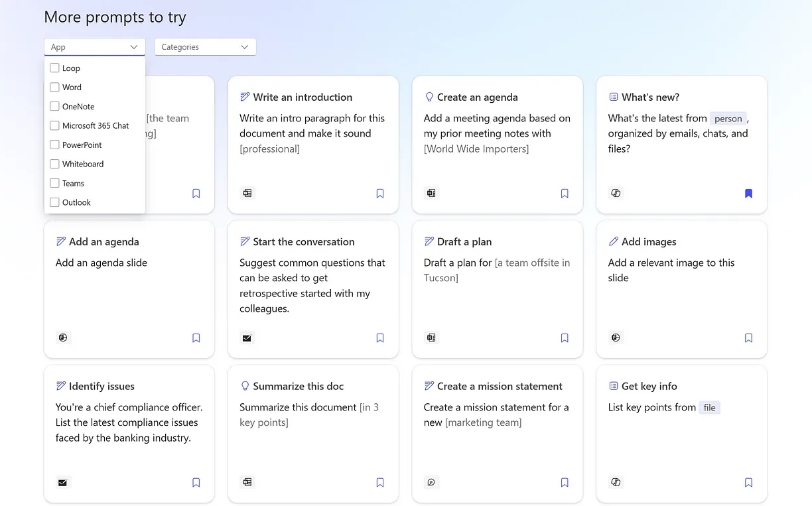Image resolution: width=812 pixels, height=506 pixels.
Task: Click the "person" placeholder chip
Action: [728, 119]
